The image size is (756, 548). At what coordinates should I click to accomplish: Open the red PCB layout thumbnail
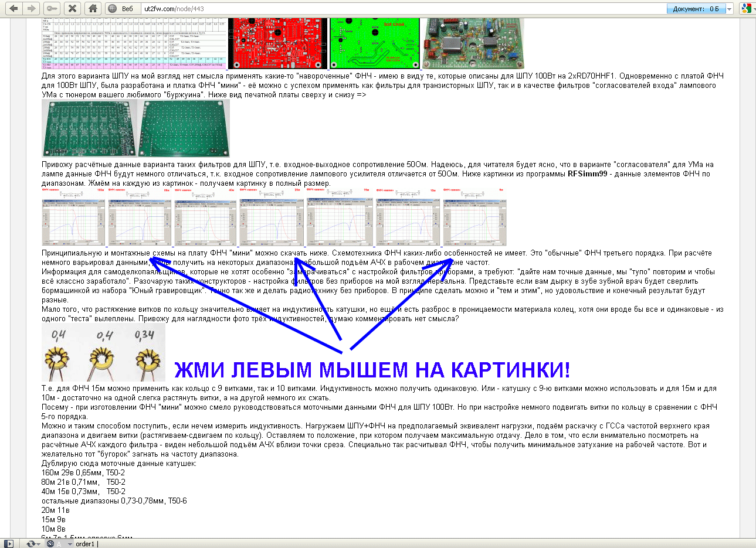[277, 43]
